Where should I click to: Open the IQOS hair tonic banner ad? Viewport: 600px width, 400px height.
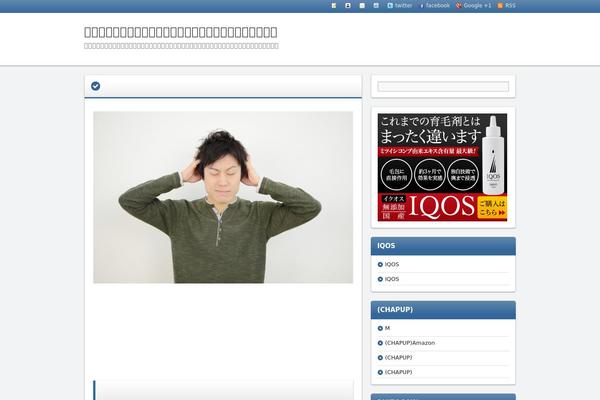(x=442, y=167)
